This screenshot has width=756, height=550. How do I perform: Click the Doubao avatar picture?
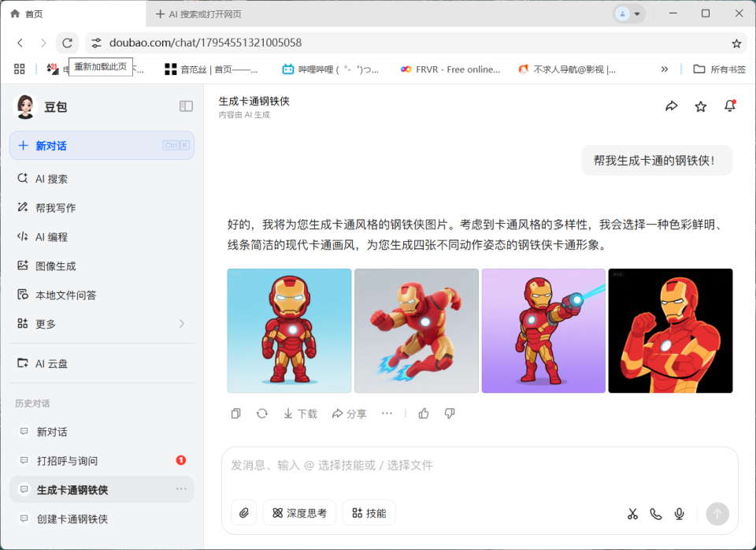pyautogui.click(x=25, y=106)
